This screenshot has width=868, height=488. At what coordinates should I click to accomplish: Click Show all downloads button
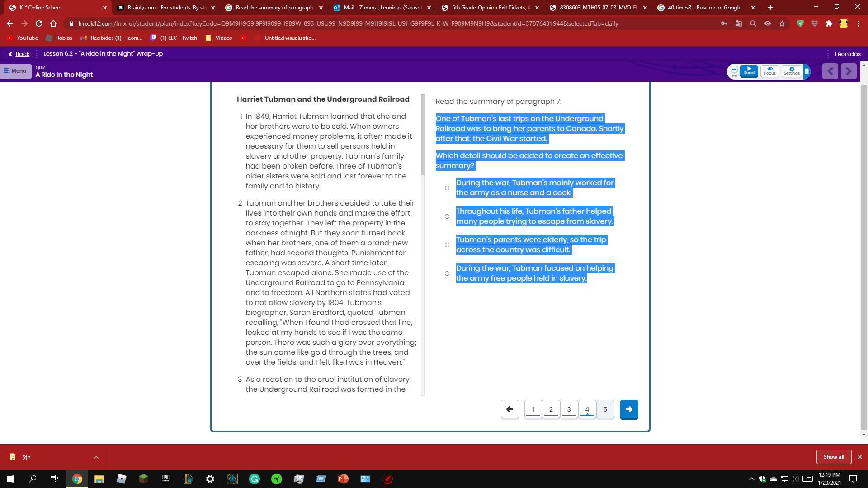833,457
